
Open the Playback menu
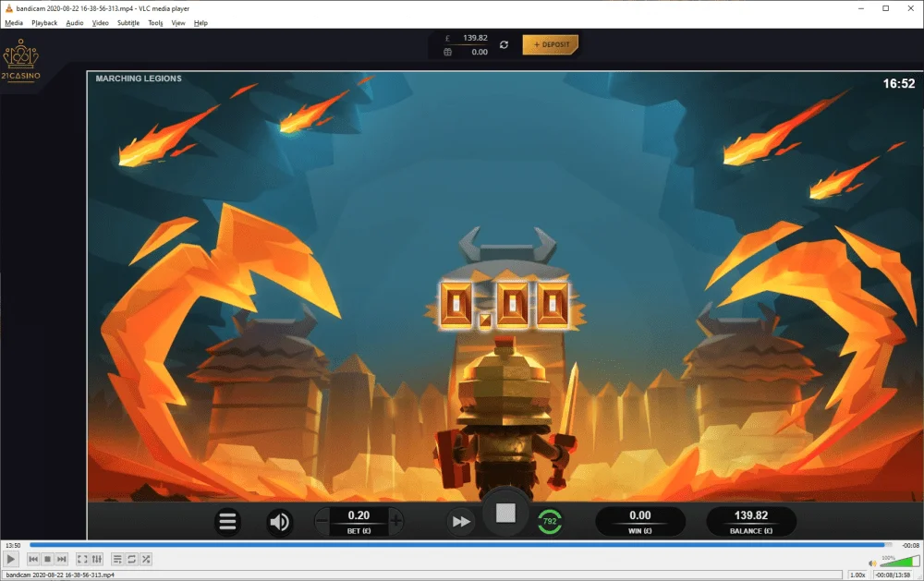(x=44, y=23)
